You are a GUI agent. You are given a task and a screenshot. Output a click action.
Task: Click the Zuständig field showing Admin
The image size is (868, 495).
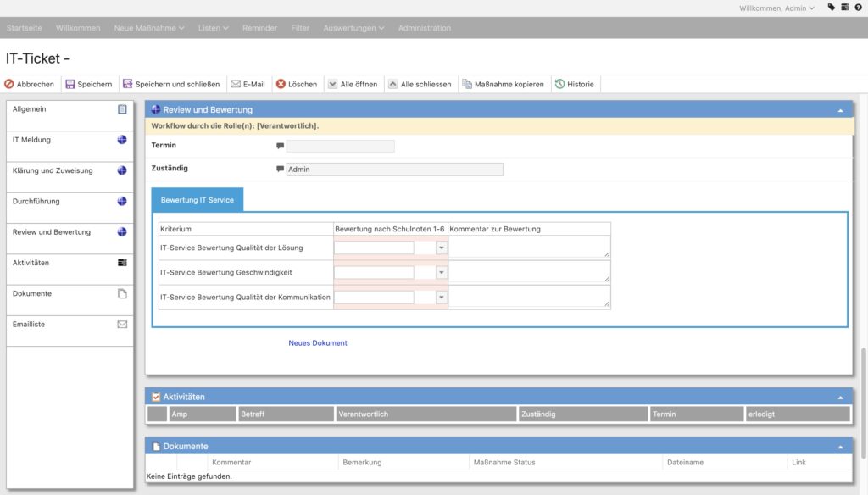coord(395,170)
